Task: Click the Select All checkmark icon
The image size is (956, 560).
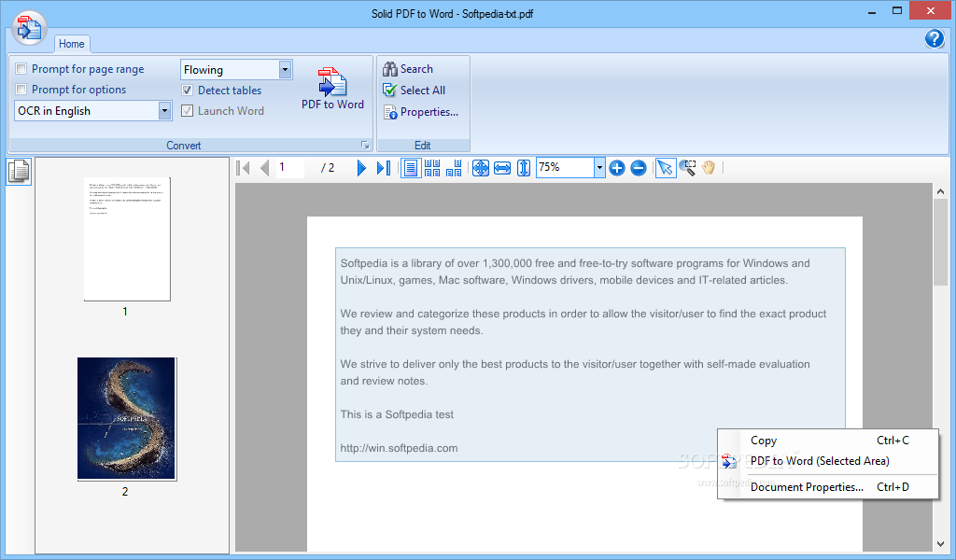Action: (x=389, y=91)
